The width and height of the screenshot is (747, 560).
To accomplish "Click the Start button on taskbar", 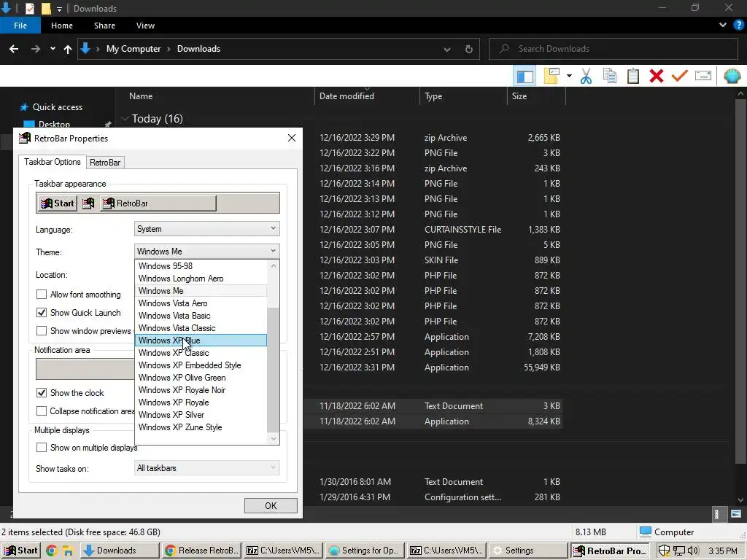I will (20, 551).
